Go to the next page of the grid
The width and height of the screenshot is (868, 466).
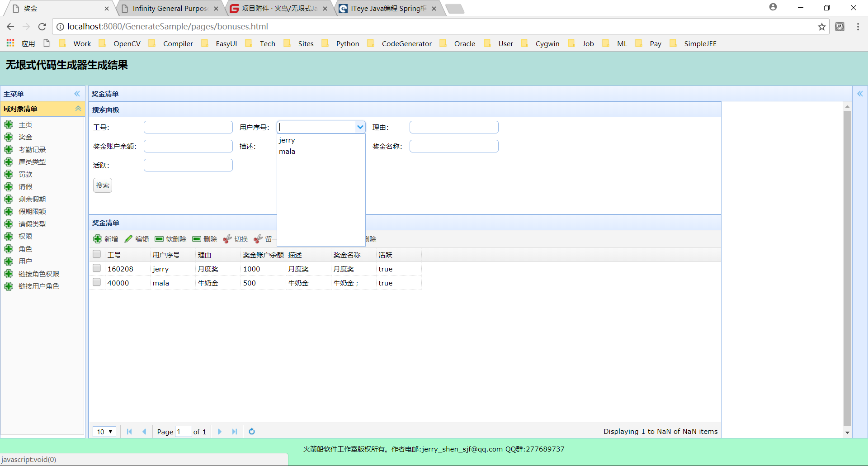(220, 432)
